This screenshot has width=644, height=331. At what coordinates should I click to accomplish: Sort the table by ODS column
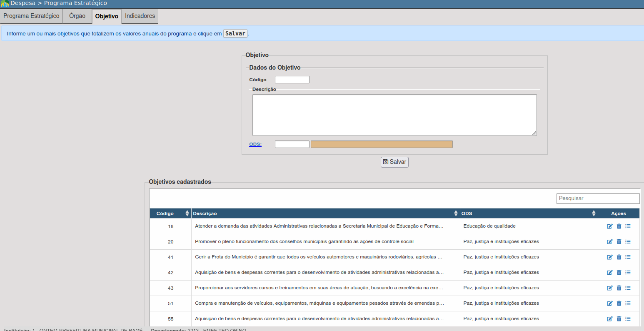[x=528, y=213]
